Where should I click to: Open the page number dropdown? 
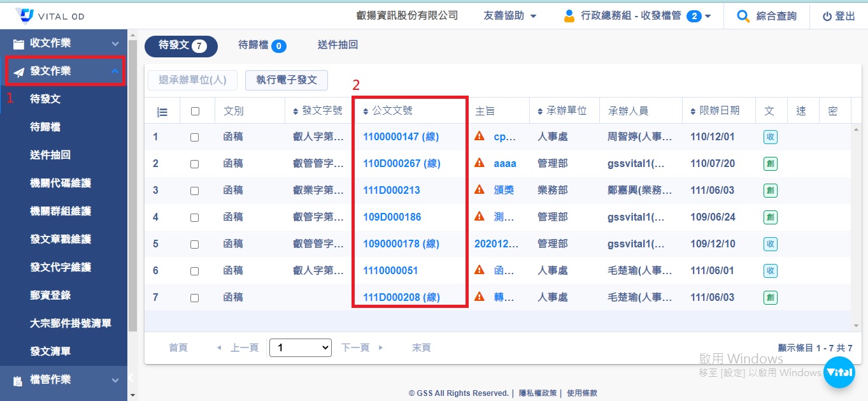pos(301,347)
